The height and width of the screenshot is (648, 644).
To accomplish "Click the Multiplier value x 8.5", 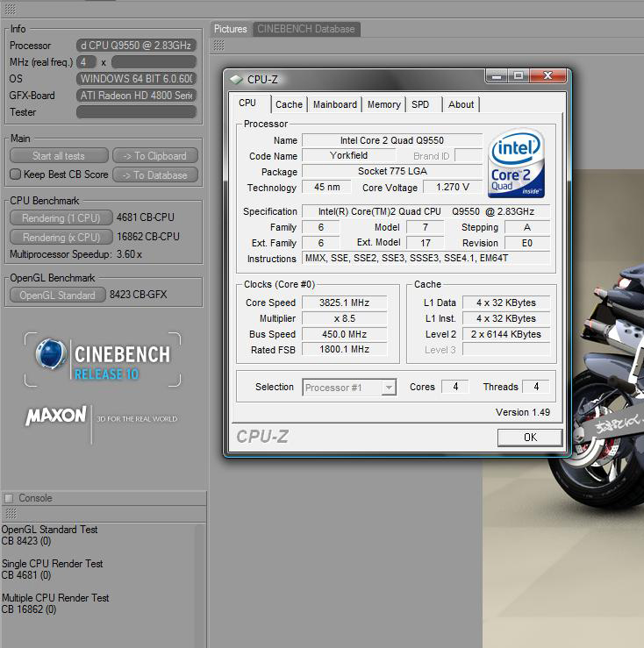I will click(344, 318).
